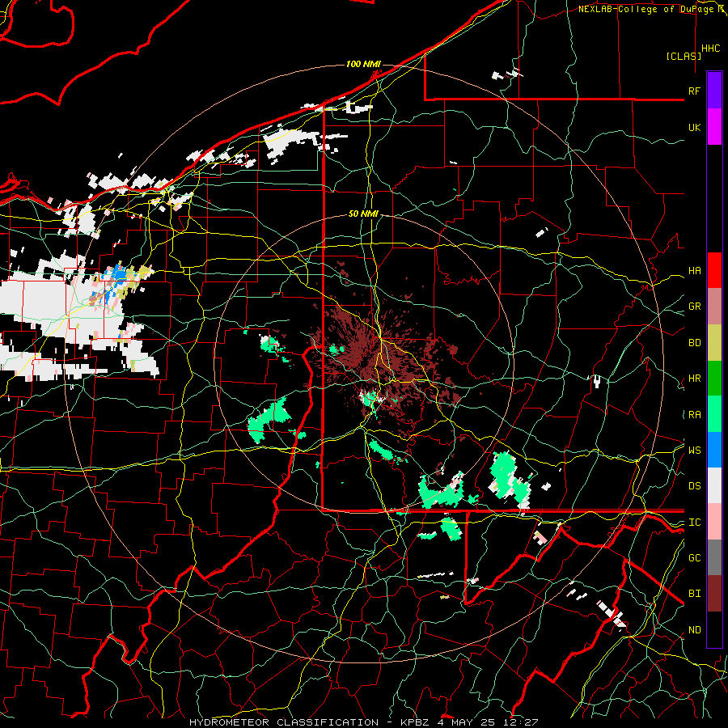Screen dimensions: 728x728
Task: Select the "IC" legend label
Action: tap(694, 523)
